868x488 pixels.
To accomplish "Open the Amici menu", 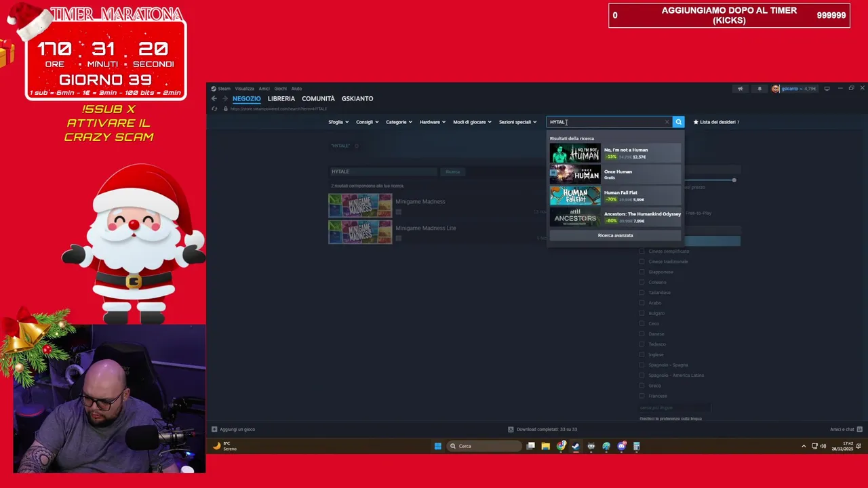I will pyautogui.click(x=264, y=89).
